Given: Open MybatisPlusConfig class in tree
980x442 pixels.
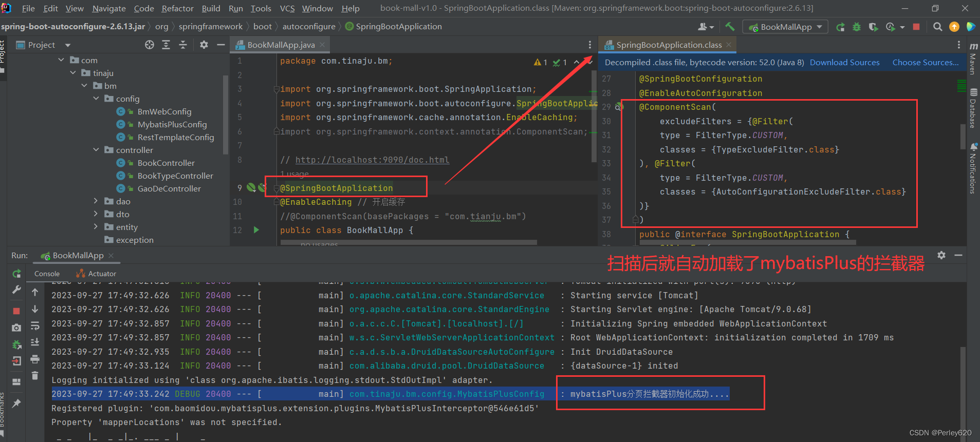Looking at the screenshot, I should 172,124.
